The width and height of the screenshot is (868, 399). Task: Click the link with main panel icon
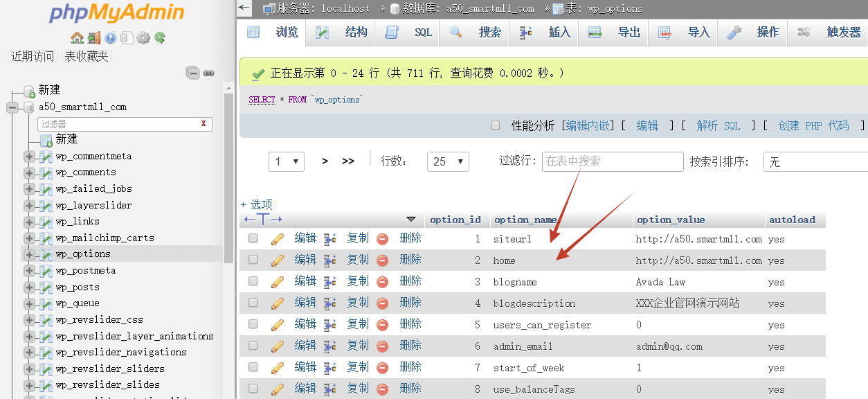pos(208,73)
